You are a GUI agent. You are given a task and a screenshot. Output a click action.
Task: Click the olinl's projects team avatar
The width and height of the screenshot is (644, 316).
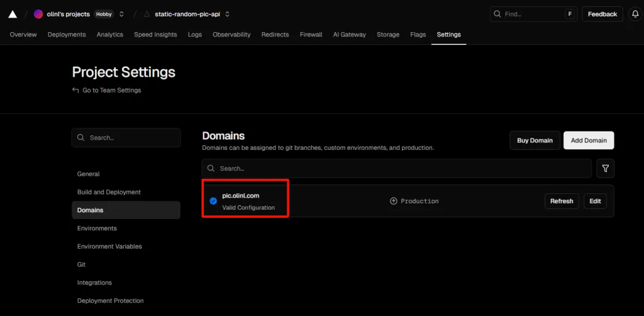(x=38, y=14)
